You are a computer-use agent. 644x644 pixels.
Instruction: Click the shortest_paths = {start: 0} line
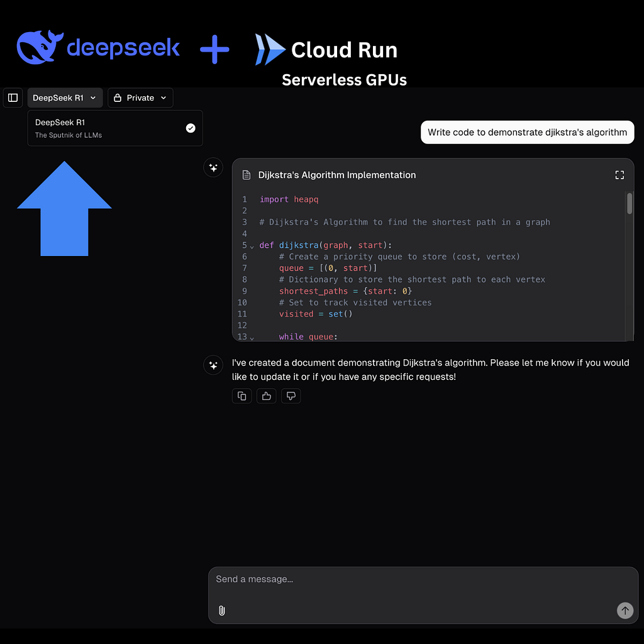345,291
